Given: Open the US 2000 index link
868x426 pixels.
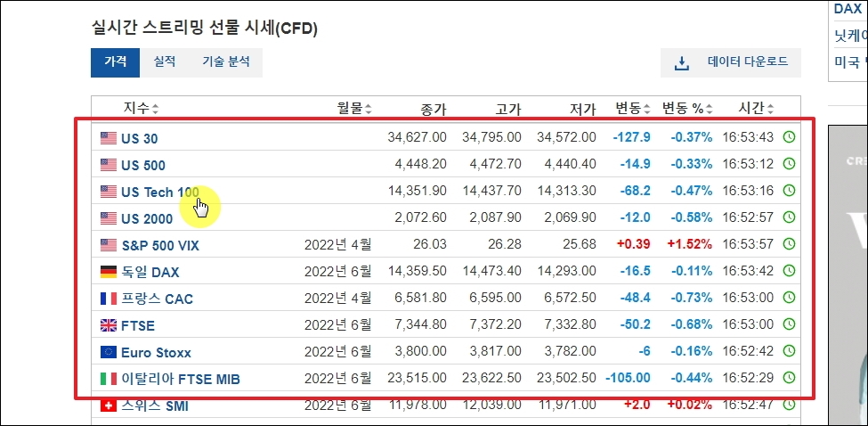Looking at the screenshot, I should (x=147, y=219).
